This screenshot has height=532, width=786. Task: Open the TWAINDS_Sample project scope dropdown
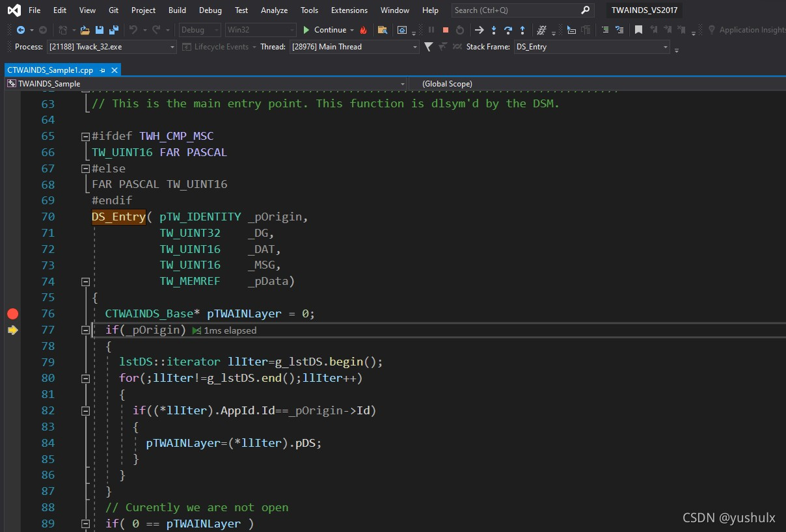pos(206,84)
